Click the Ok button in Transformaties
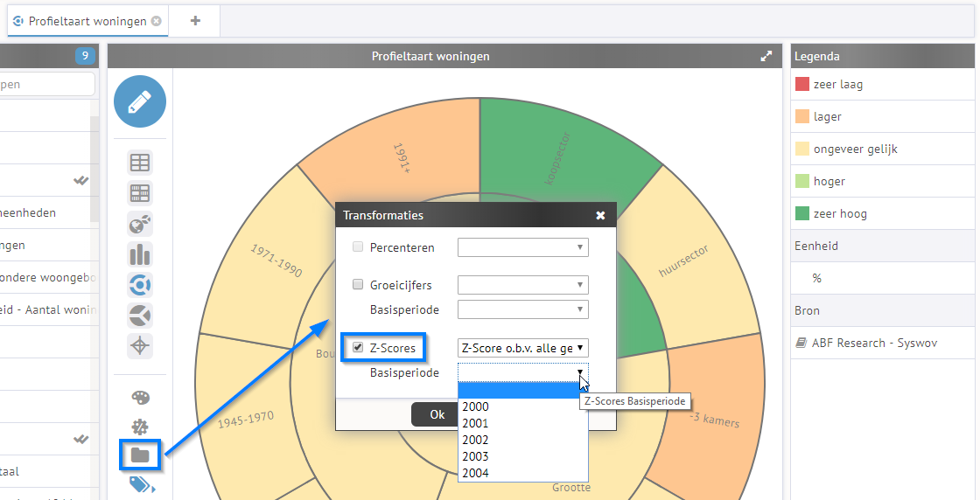 click(437, 414)
